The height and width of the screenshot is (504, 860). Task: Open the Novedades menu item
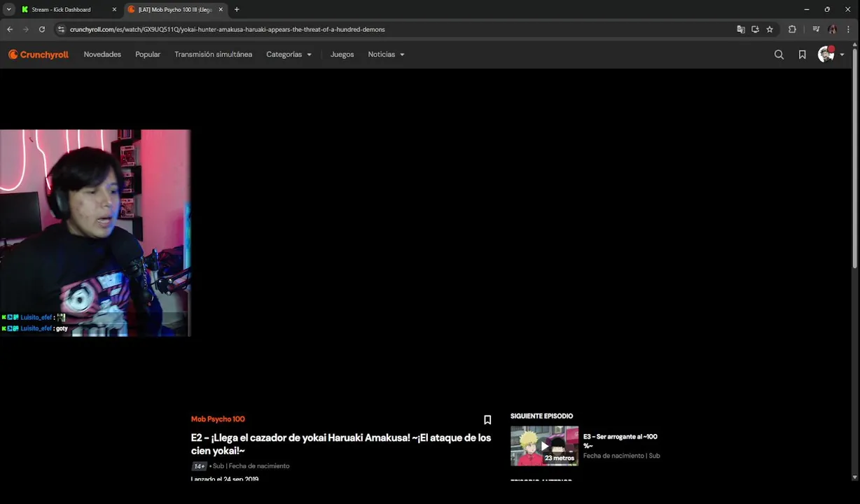(x=102, y=55)
